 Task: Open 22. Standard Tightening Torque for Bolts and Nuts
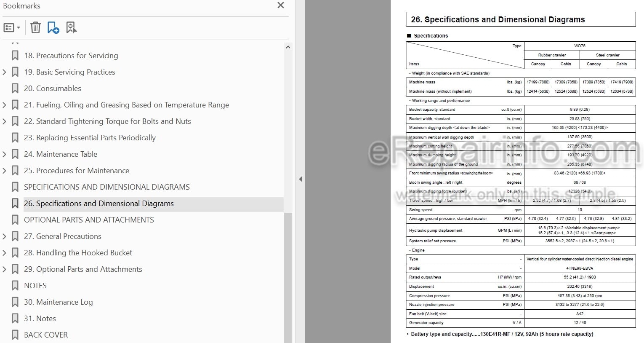(107, 121)
